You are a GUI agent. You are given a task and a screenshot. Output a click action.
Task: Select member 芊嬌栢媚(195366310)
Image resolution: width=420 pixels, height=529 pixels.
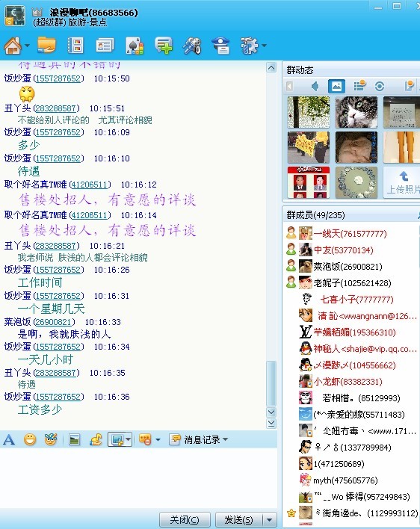354,332
